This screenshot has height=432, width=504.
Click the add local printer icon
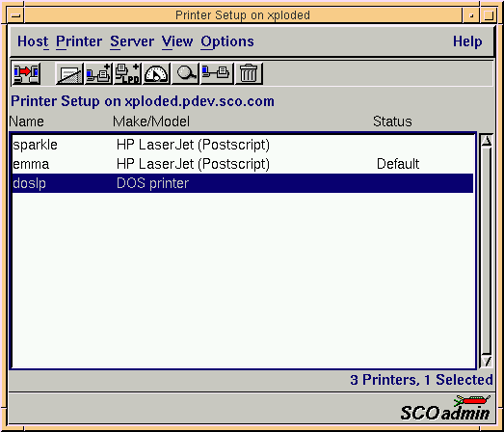click(98, 74)
